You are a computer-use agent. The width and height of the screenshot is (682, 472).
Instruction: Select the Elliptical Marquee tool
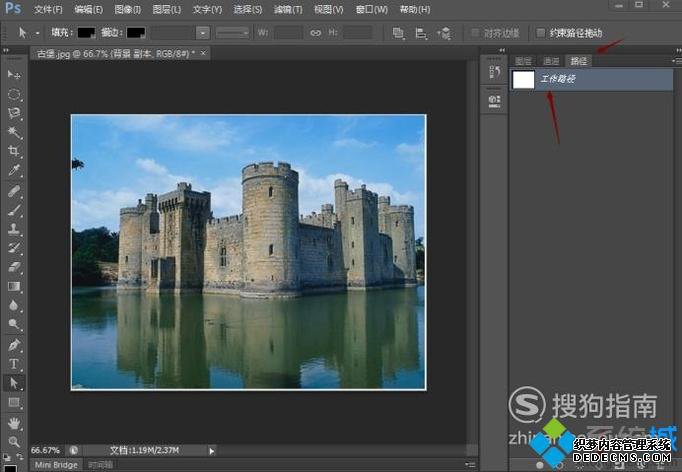(14, 94)
